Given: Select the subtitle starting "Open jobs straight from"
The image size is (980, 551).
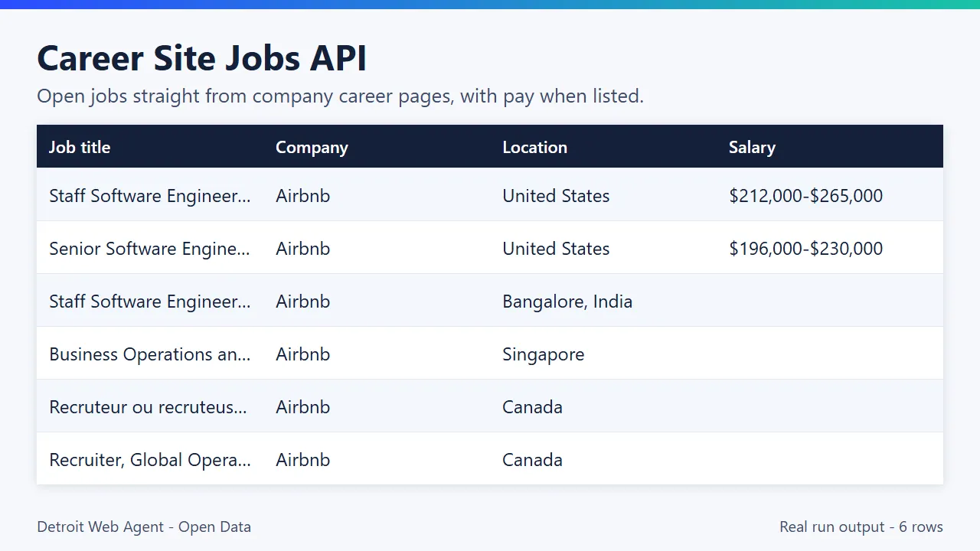Looking at the screenshot, I should click(340, 96).
